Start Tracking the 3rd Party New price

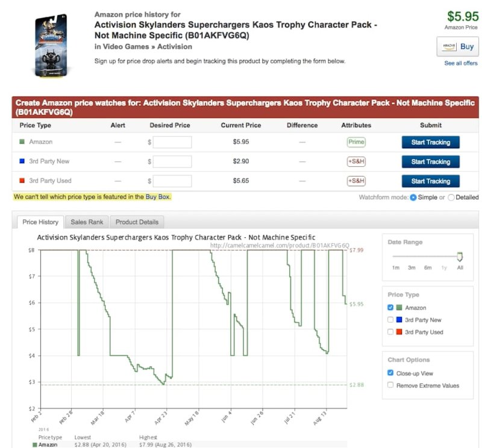tap(430, 161)
